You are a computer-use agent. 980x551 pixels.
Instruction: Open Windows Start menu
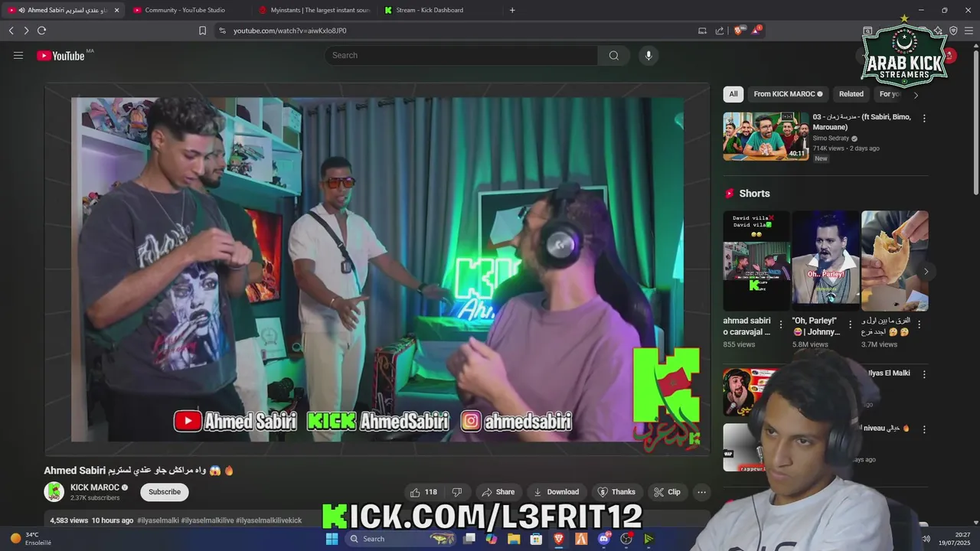click(332, 539)
